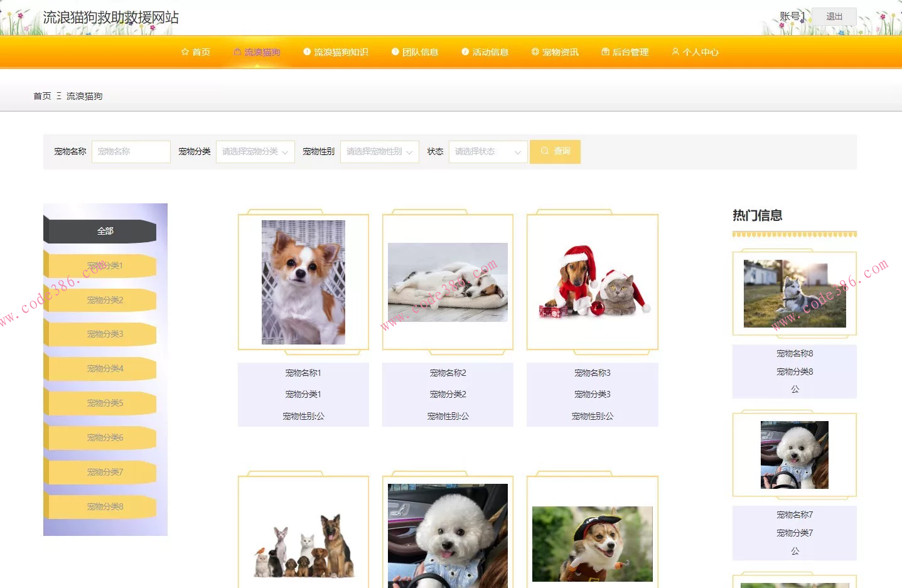Click the star icon beside 首页
Image resolution: width=902 pixels, height=588 pixels.
point(185,52)
